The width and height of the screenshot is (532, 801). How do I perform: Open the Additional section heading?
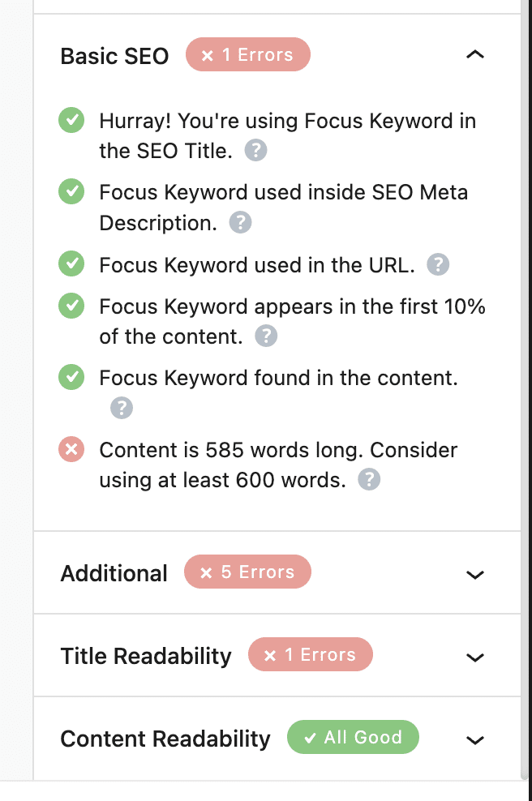(x=114, y=574)
